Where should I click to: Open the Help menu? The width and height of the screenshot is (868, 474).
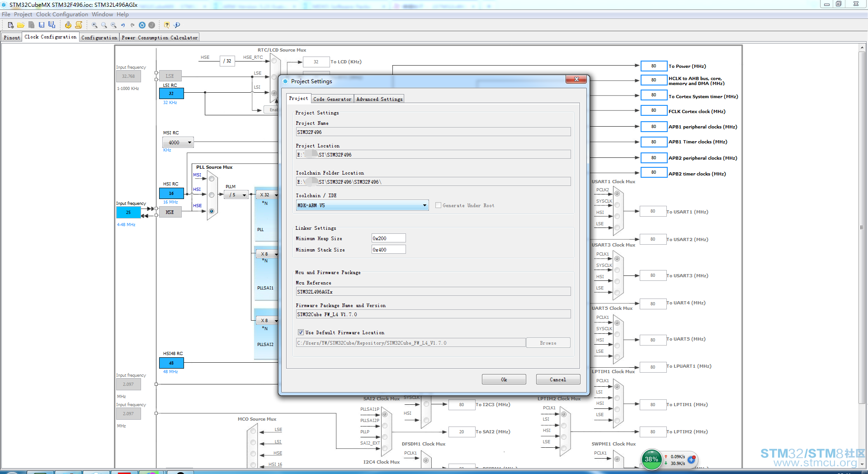click(x=123, y=14)
